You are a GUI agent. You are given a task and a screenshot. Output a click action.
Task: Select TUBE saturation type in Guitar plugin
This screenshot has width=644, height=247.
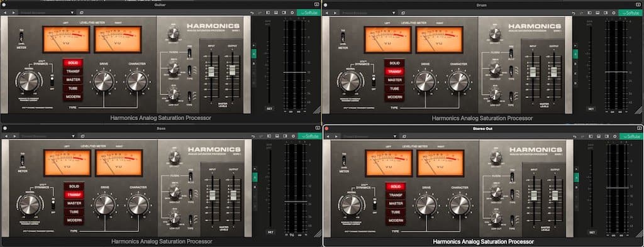point(73,88)
